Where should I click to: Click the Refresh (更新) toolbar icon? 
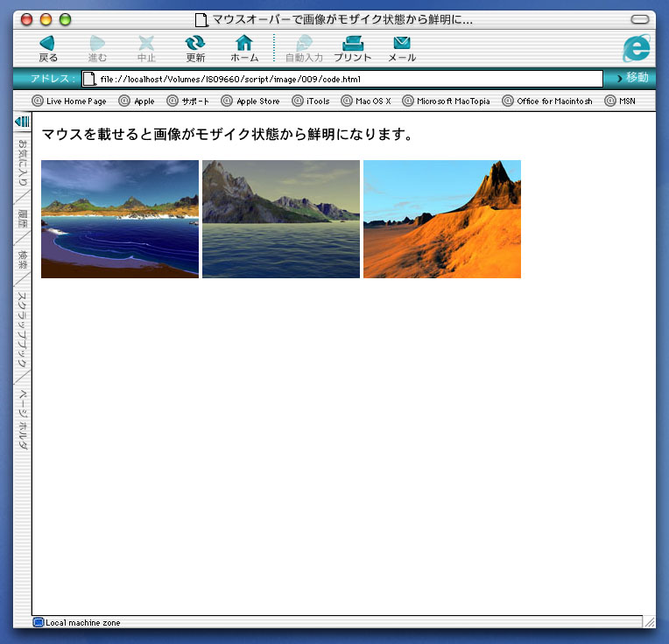[x=195, y=44]
